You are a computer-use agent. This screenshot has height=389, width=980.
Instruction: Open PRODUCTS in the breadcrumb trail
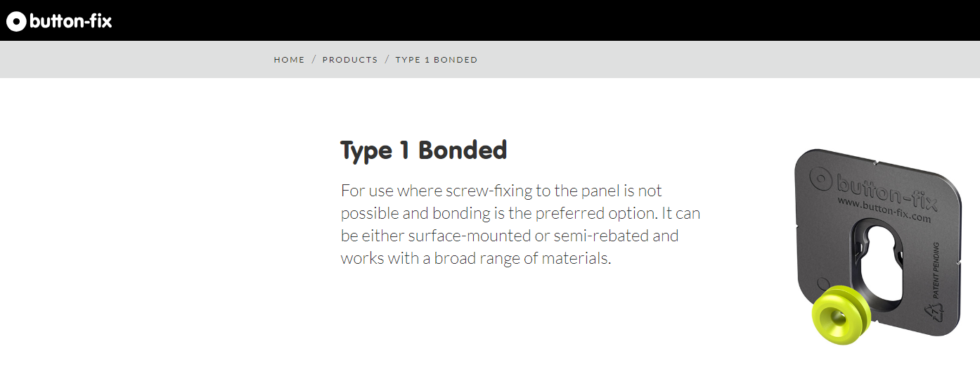[350, 60]
